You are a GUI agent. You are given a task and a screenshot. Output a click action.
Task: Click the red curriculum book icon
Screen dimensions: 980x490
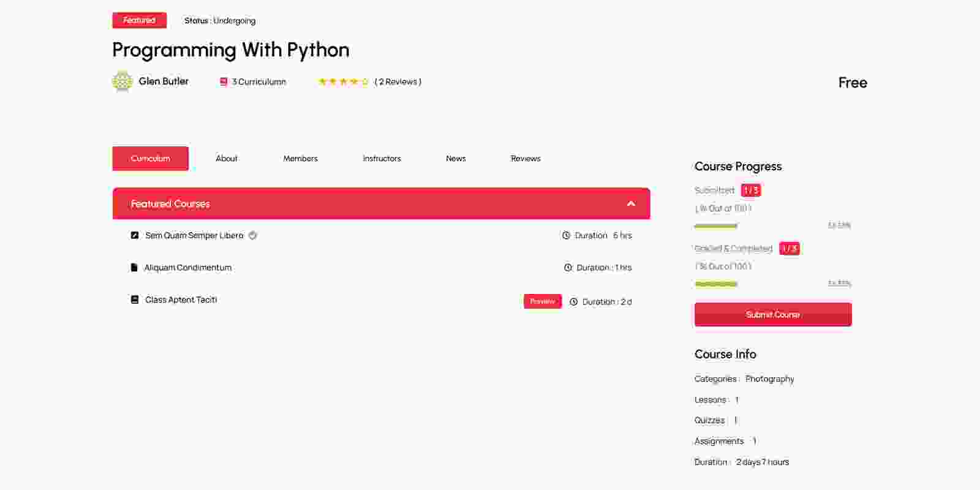tap(224, 82)
